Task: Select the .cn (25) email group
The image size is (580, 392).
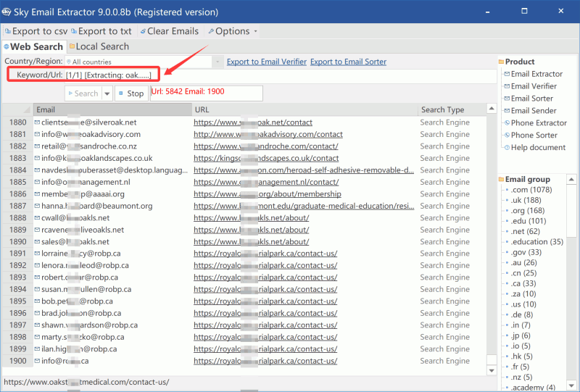Action: [523, 273]
